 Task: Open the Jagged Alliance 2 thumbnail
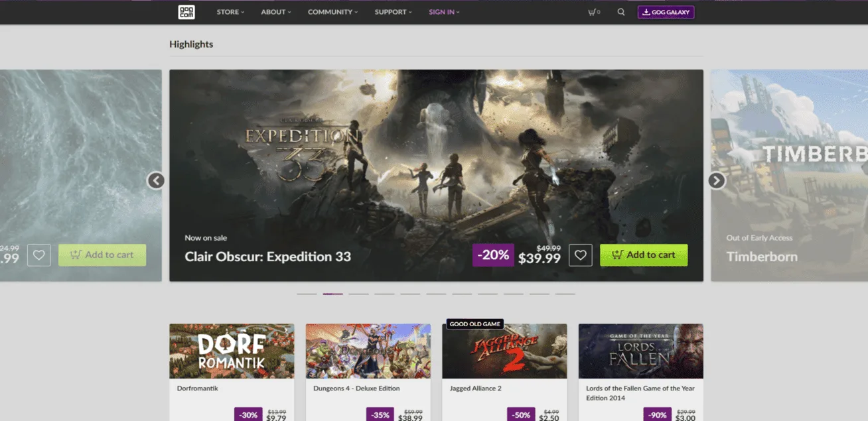(x=504, y=351)
